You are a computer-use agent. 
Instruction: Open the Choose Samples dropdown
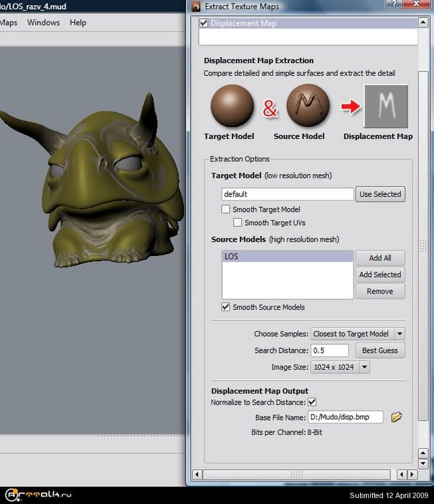point(358,333)
